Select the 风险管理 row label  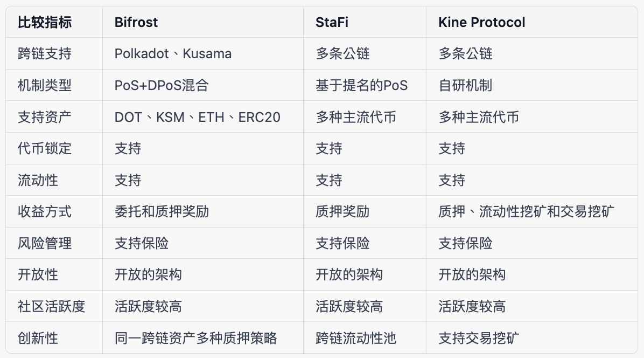[45, 243]
